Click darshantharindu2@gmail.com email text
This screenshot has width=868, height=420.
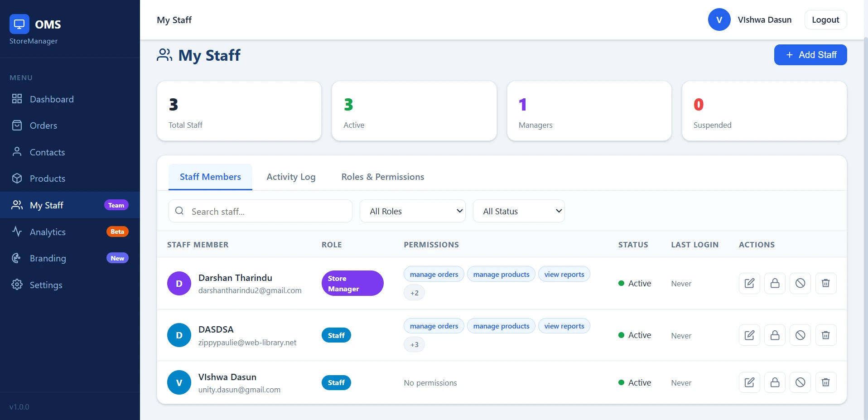tap(250, 290)
